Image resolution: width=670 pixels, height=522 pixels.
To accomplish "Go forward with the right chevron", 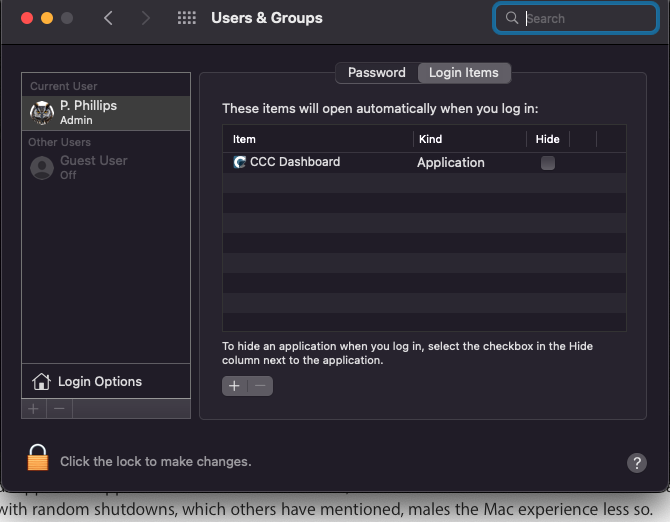I will pyautogui.click(x=146, y=18).
